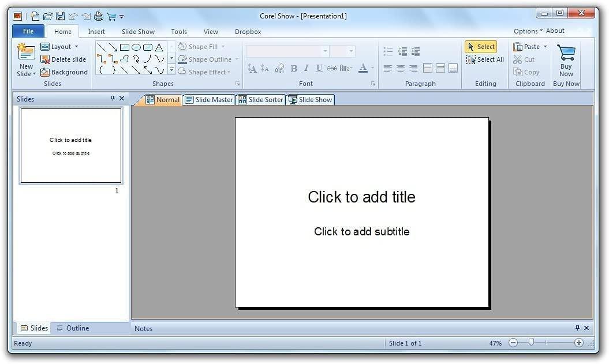The image size is (609, 364).
Task: Switch to the Slide Master view tab
Action: (208, 99)
